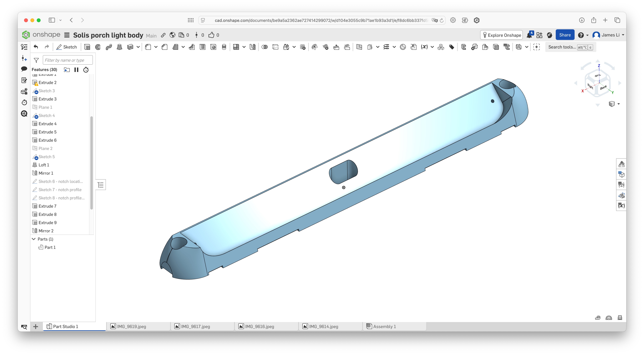Click the Filter by name or type field
This screenshot has height=355, width=644.
(x=68, y=60)
